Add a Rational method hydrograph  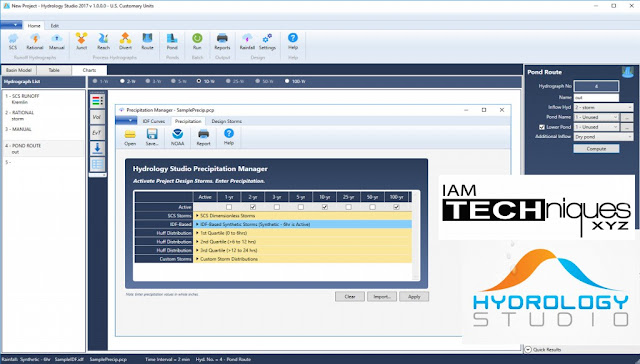35,42
